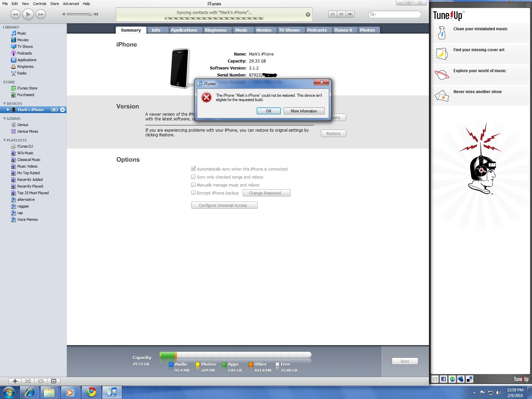Open iTunes Store in sidebar
Image resolution: width=532 pixels, height=399 pixels.
point(27,88)
